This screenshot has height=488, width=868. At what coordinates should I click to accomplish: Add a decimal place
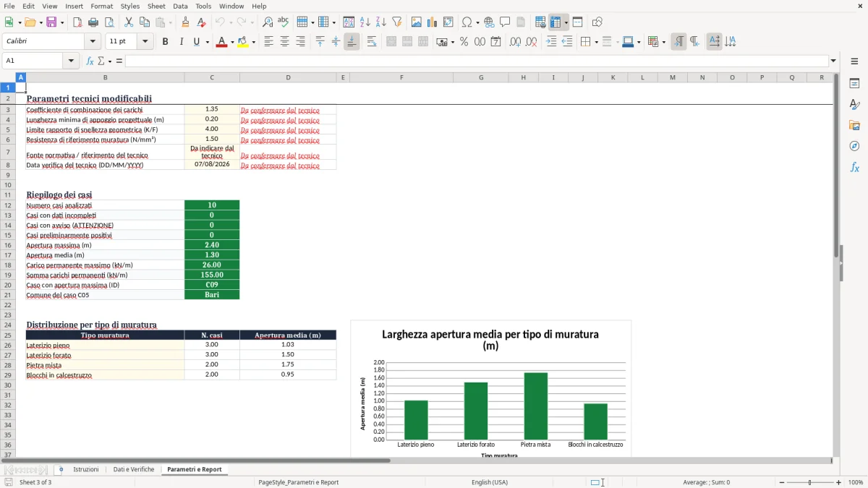coord(516,42)
